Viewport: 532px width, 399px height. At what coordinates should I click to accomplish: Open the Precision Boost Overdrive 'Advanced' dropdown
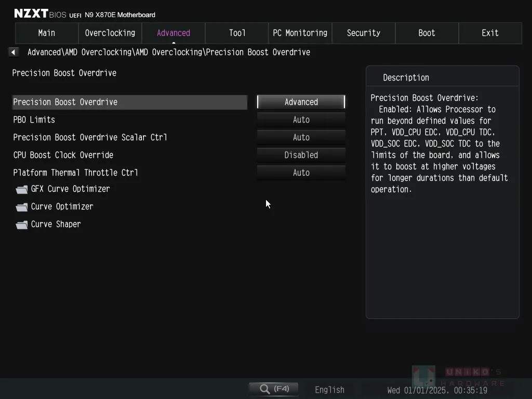301,102
